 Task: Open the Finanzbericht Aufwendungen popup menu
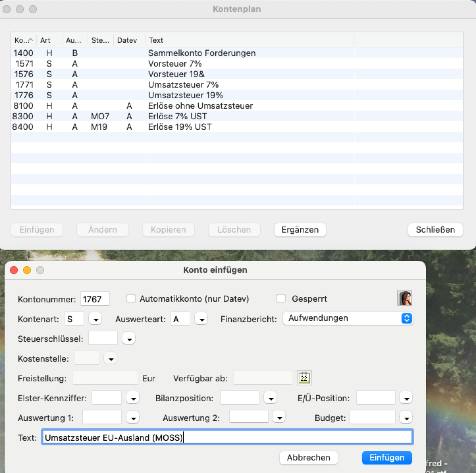point(348,318)
